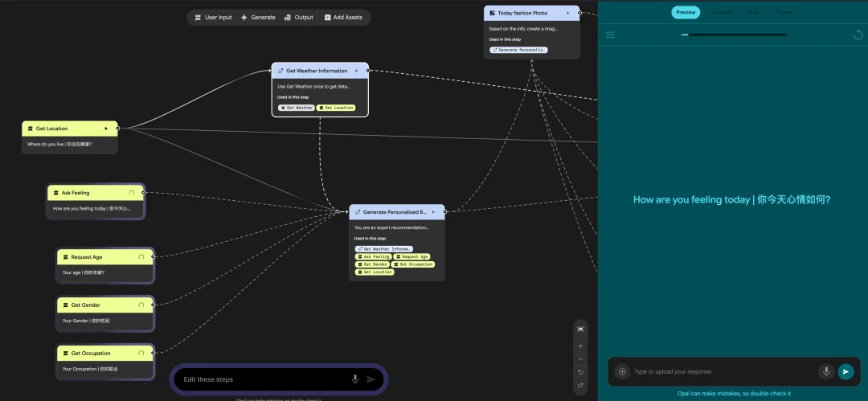Open the hamburger menu in preview panel
Screen dimensions: 868x401
pyautogui.click(x=610, y=35)
